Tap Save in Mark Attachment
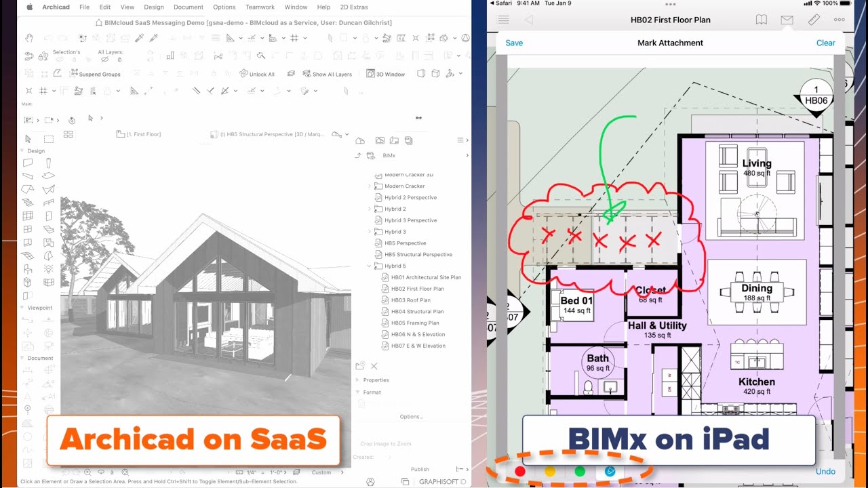This screenshot has width=868, height=488. pos(514,43)
